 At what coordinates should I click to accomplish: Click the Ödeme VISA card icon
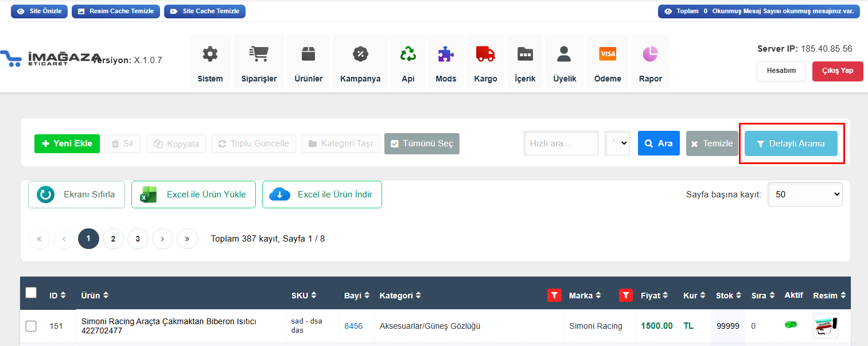click(608, 55)
